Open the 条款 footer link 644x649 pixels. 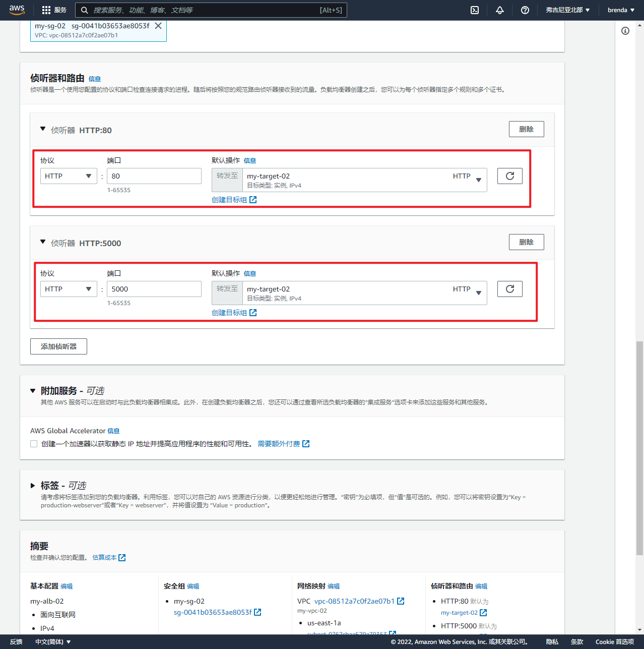click(x=577, y=642)
